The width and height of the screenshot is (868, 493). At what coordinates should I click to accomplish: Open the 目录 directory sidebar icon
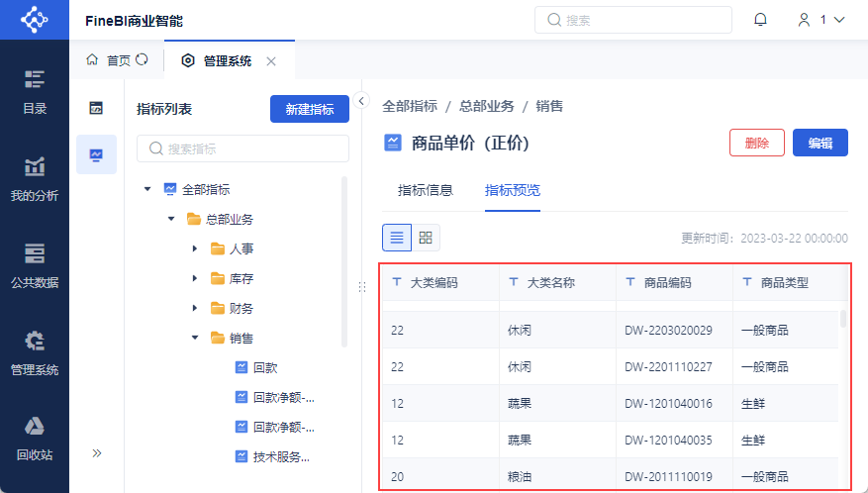[35, 92]
